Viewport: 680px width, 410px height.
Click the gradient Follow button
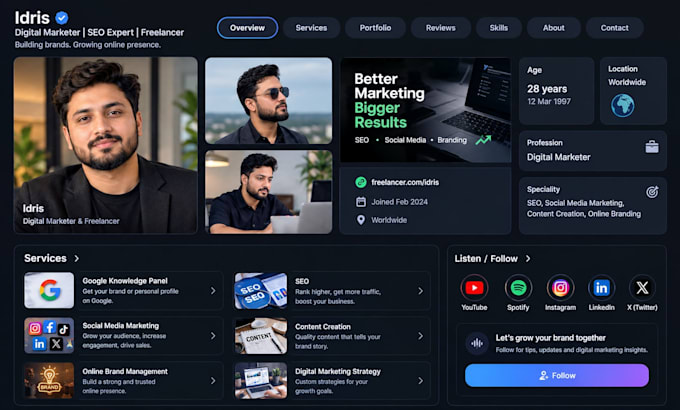pyautogui.click(x=557, y=375)
